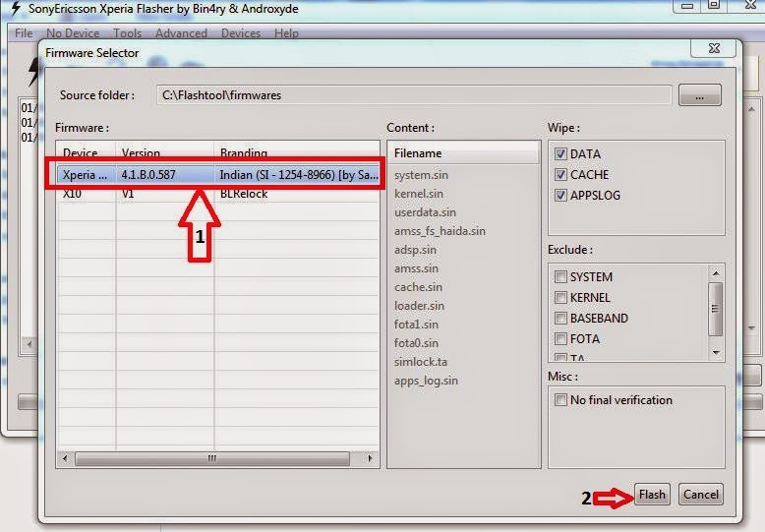Select loader.sin in content list

tap(419, 306)
